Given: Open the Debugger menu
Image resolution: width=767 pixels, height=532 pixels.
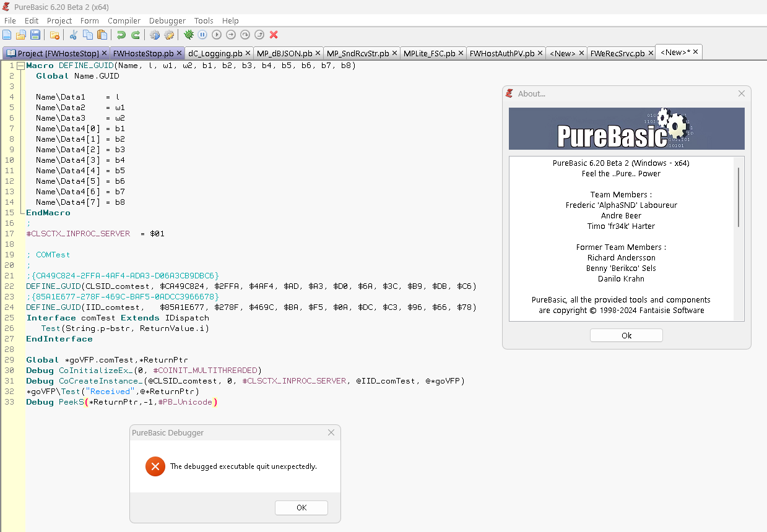Looking at the screenshot, I should pyautogui.click(x=168, y=20).
